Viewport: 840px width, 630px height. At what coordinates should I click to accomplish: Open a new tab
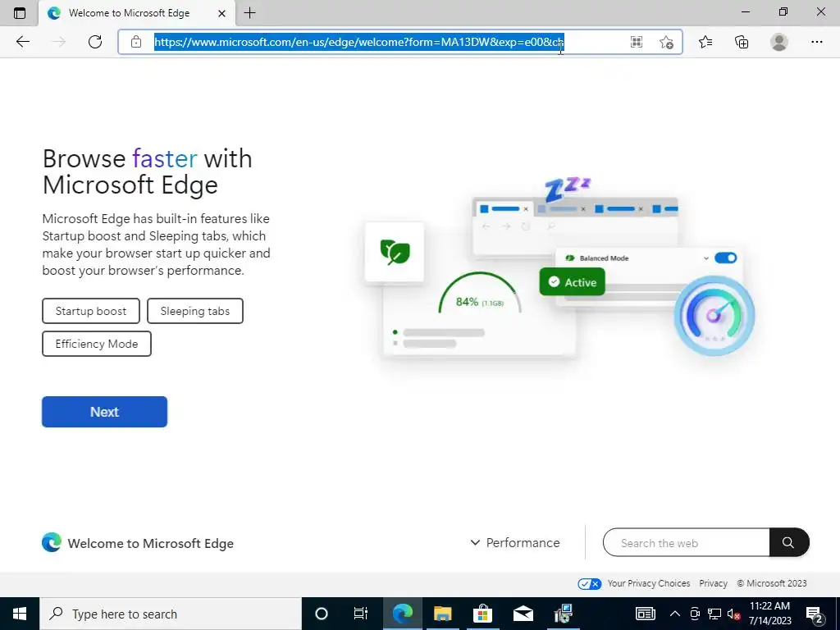(x=249, y=13)
